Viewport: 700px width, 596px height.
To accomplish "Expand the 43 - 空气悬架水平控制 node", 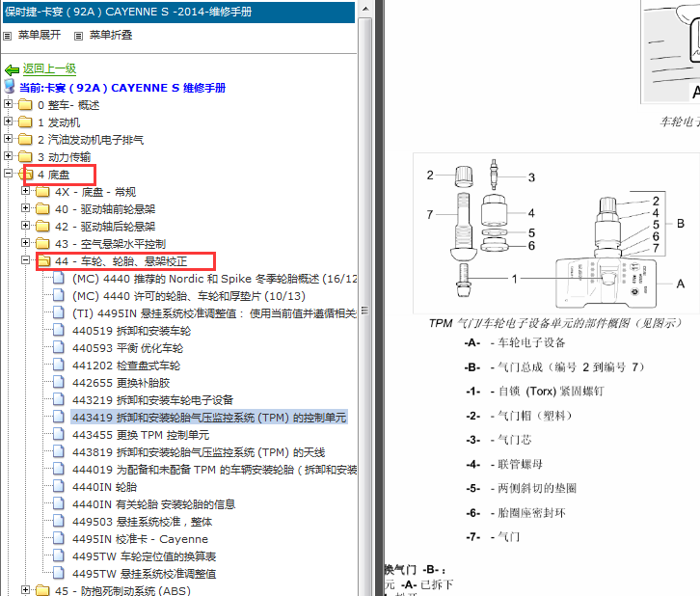I will click(x=25, y=243).
